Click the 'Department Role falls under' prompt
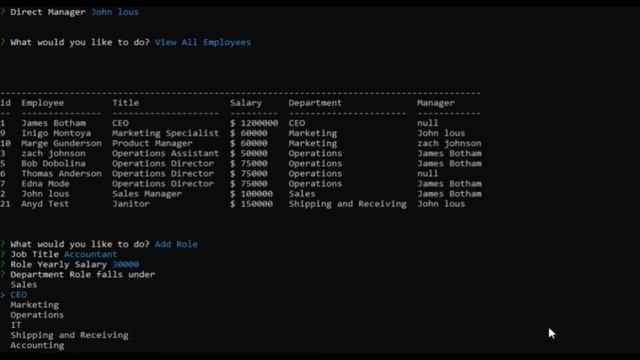The height and width of the screenshot is (360, 640). (x=83, y=274)
